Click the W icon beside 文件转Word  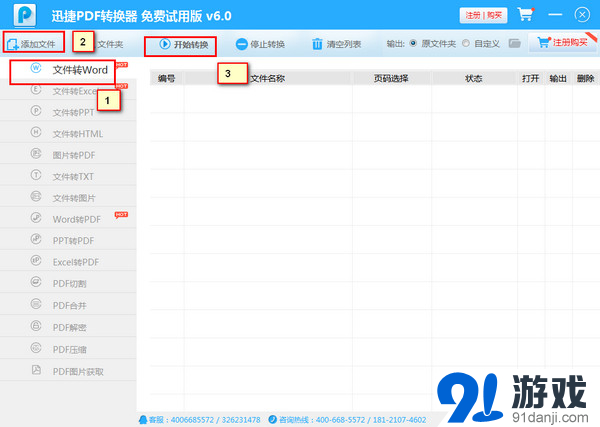(36, 68)
